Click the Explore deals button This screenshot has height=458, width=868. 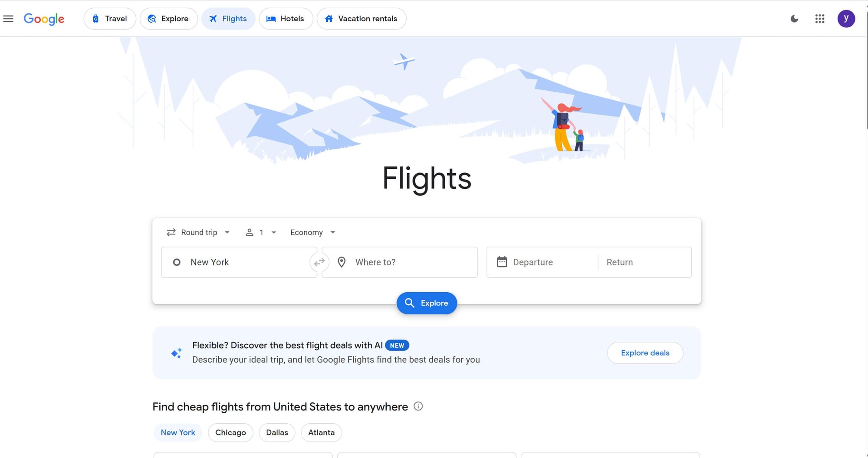(645, 353)
